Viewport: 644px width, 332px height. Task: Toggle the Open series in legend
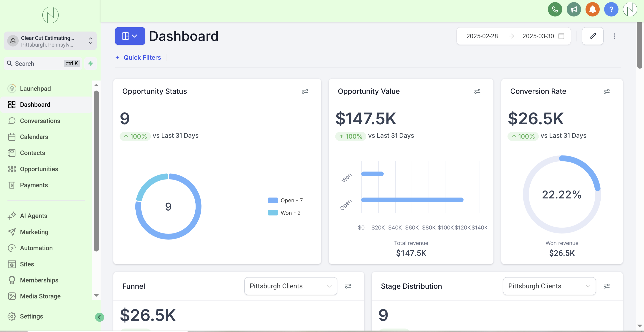tap(285, 201)
